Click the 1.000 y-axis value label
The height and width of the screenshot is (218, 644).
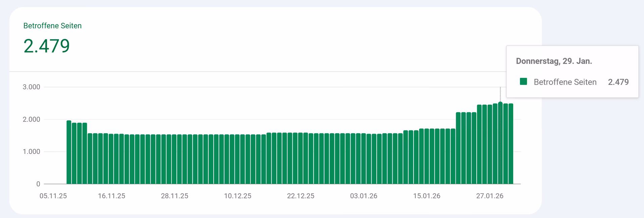[31, 152]
